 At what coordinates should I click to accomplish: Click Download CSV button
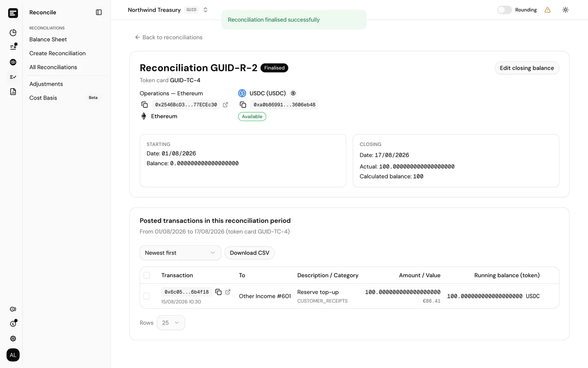pyautogui.click(x=250, y=253)
